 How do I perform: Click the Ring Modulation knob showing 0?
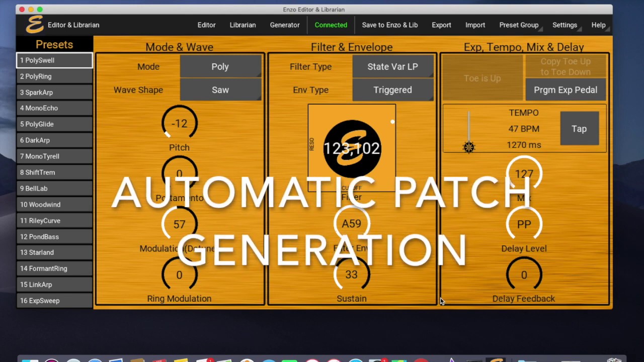[x=179, y=275]
